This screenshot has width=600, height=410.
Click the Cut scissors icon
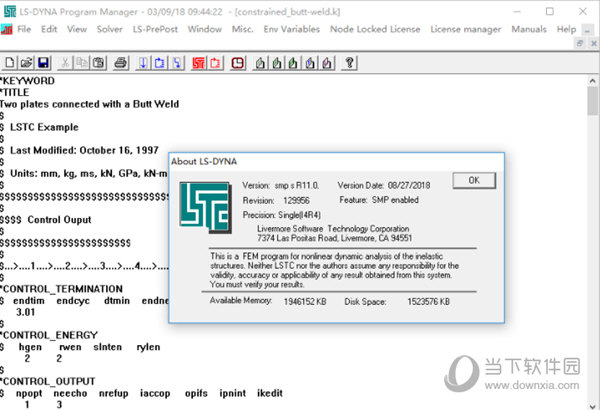coord(65,63)
